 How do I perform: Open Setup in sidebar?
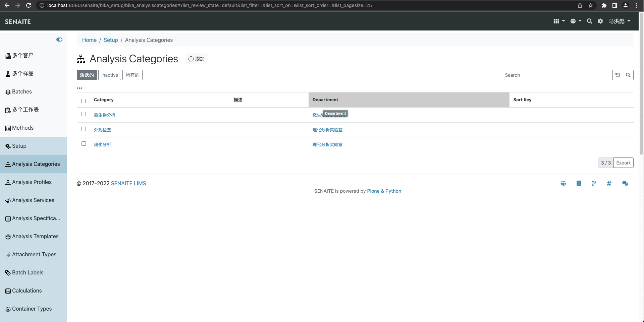[33, 146]
